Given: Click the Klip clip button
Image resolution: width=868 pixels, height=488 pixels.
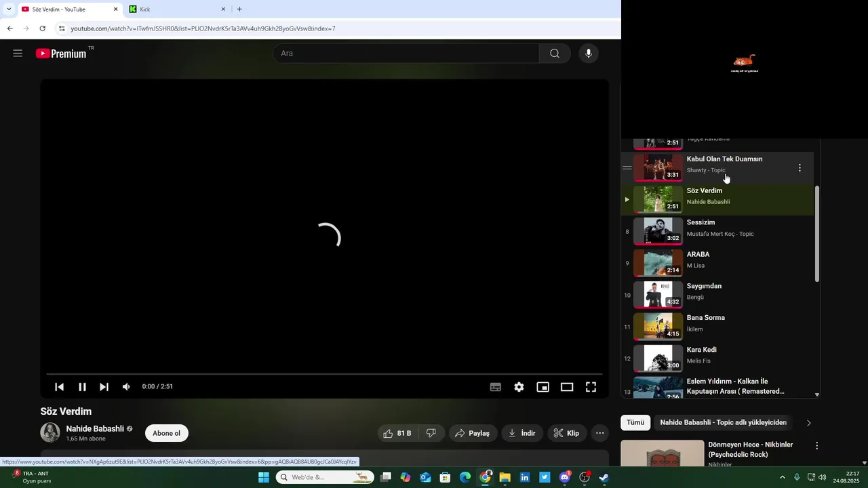Looking at the screenshot, I should (x=566, y=433).
